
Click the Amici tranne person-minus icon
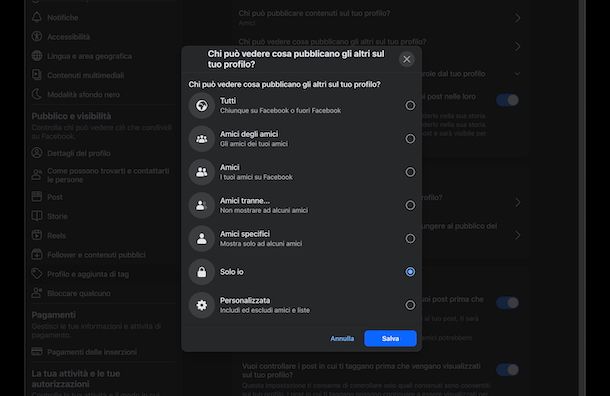pyautogui.click(x=202, y=205)
